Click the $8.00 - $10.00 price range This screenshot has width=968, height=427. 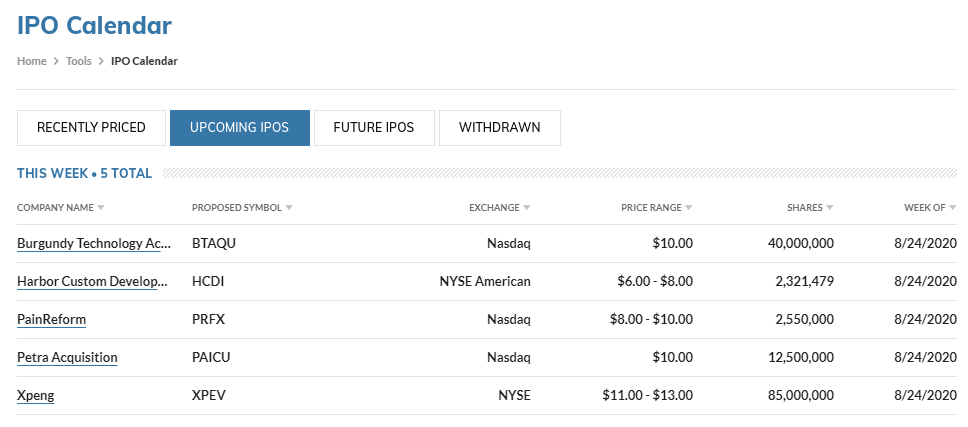tap(651, 320)
